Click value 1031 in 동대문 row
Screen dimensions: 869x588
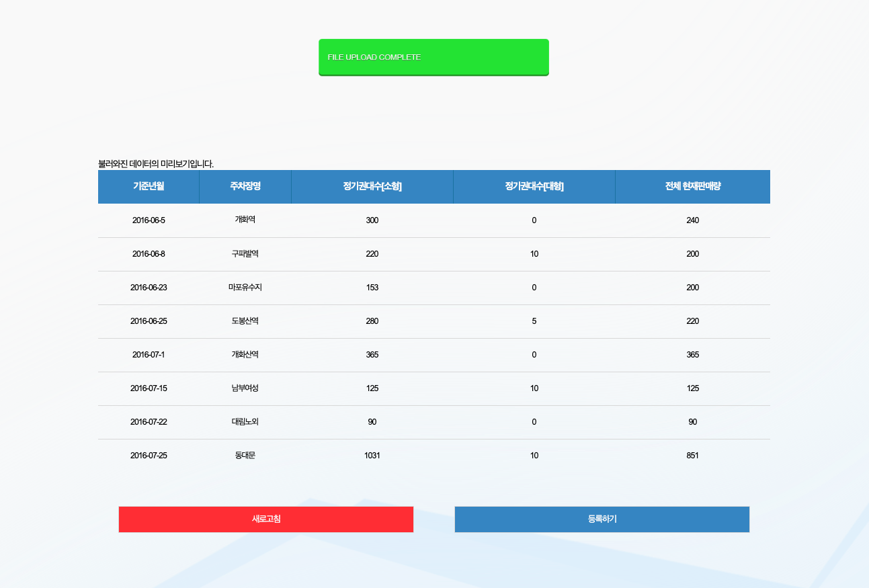point(372,456)
